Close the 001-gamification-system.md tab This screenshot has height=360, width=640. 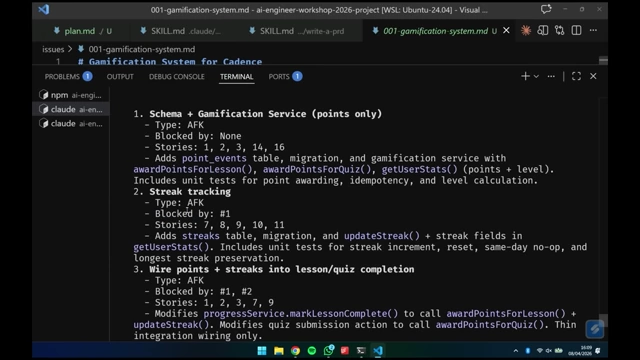[506, 31]
